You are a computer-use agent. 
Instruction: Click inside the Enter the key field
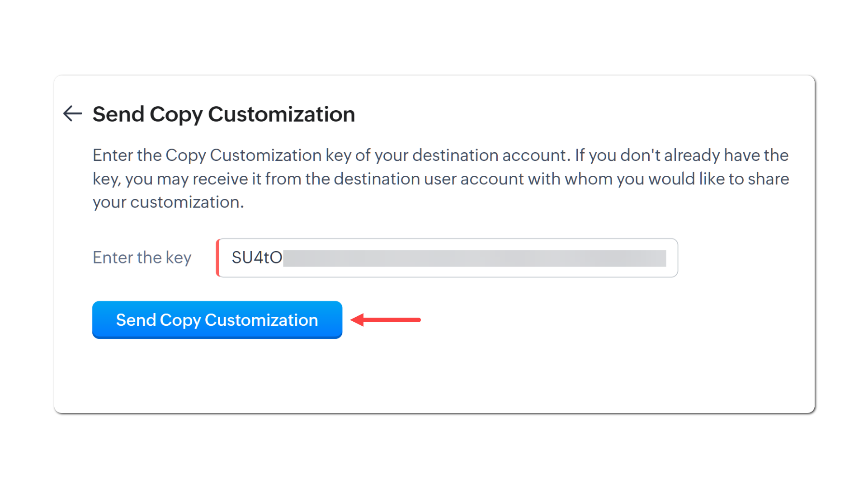click(447, 258)
